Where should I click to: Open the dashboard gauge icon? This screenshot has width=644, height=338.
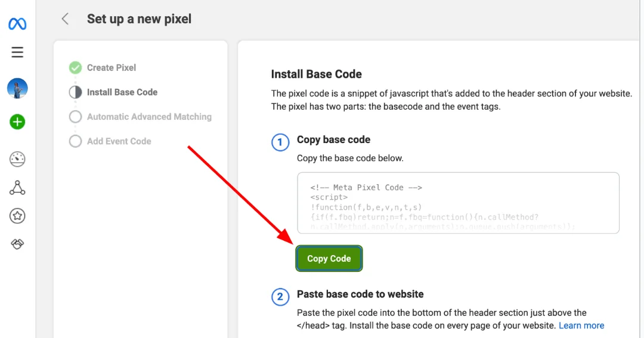click(x=17, y=159)
